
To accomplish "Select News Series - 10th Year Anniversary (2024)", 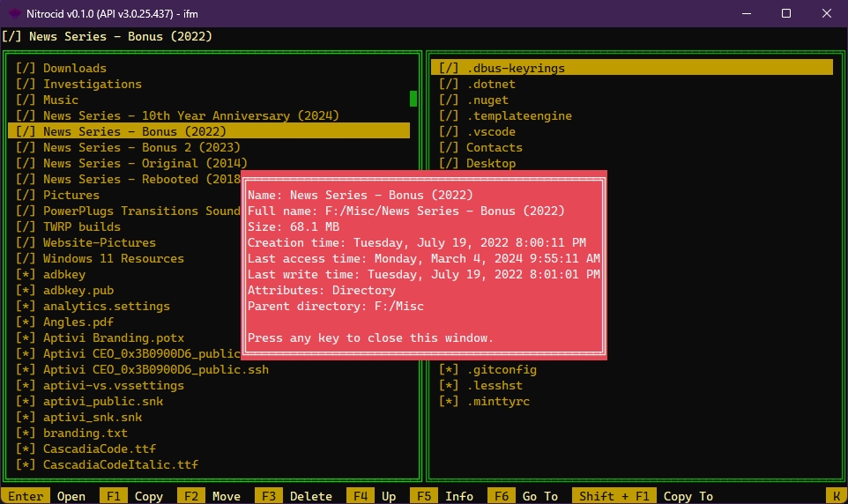I will click(178, 115).
